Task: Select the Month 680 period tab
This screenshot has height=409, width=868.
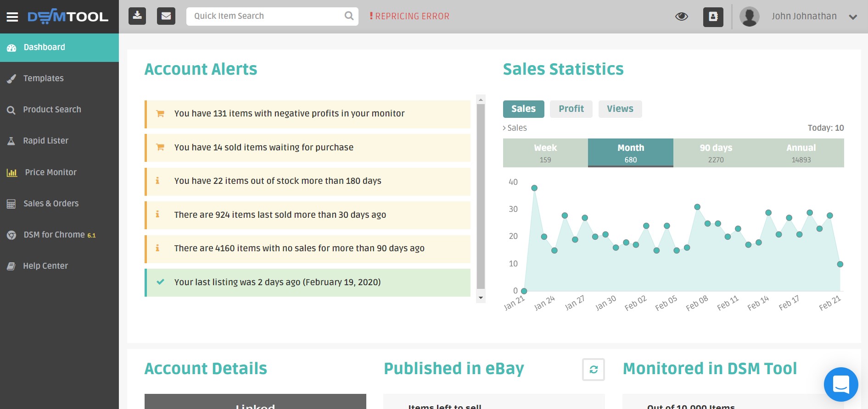Action: tap(631, 153)
